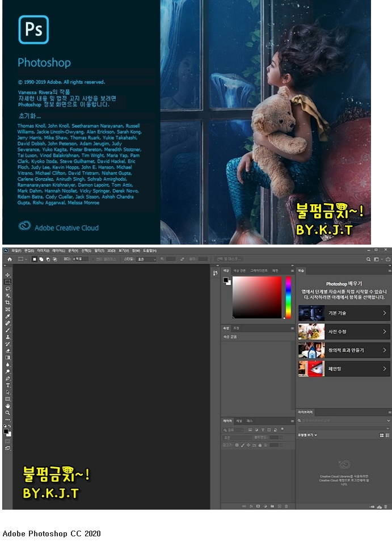
Task: Enable Add to Selection mode
Action: click(x=41, y=259)
